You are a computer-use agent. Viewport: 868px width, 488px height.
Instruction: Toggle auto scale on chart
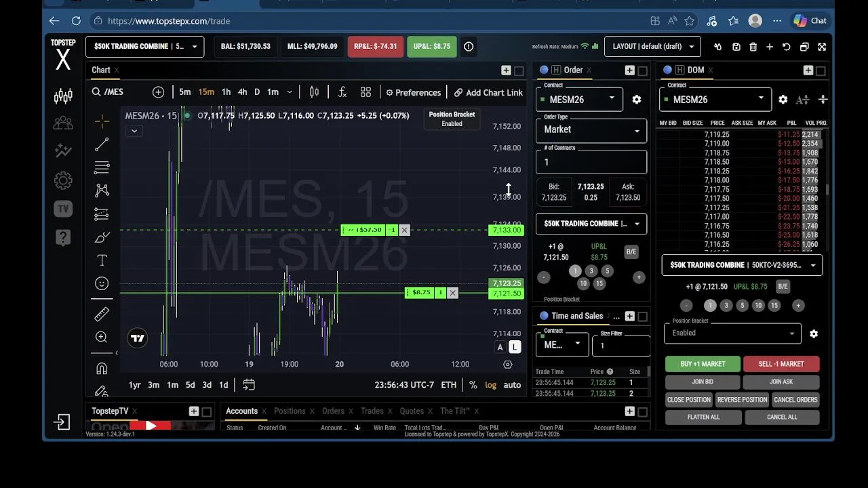point(512,385)
